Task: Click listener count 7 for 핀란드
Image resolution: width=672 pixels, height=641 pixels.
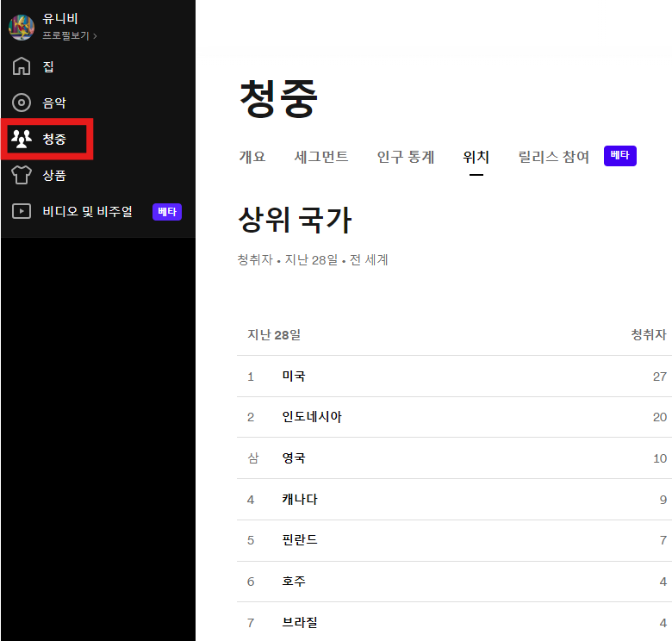Action: pyautogui.click(x=663, y=540)
